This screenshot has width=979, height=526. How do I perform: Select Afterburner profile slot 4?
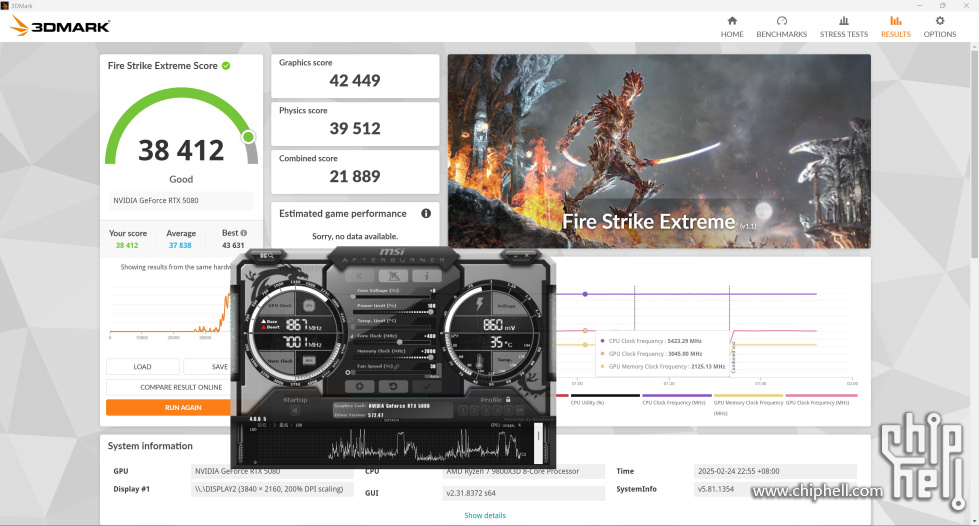(497, 410)
